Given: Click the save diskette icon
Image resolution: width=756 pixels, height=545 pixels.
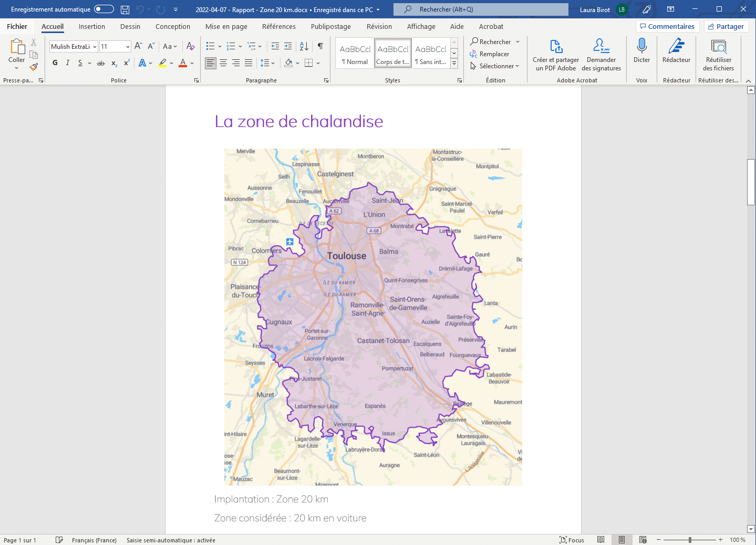Looking at the screenshot, I should click(125, 9).
